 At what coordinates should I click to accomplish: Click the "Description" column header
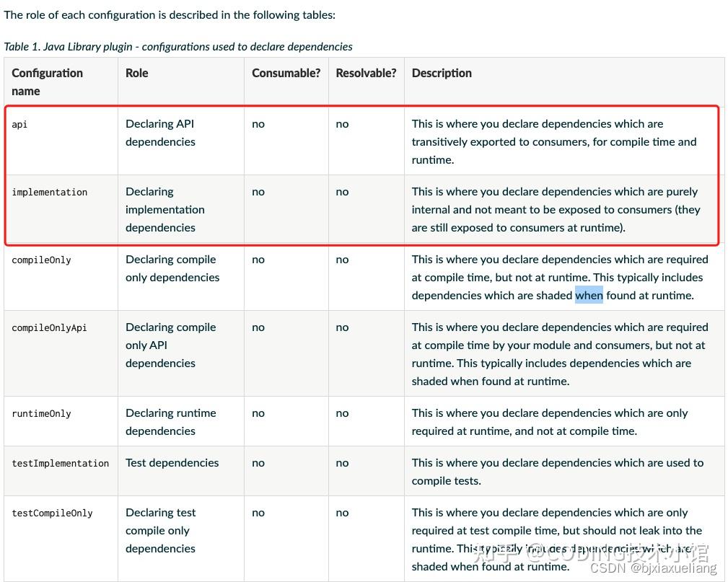click(442, 73)
